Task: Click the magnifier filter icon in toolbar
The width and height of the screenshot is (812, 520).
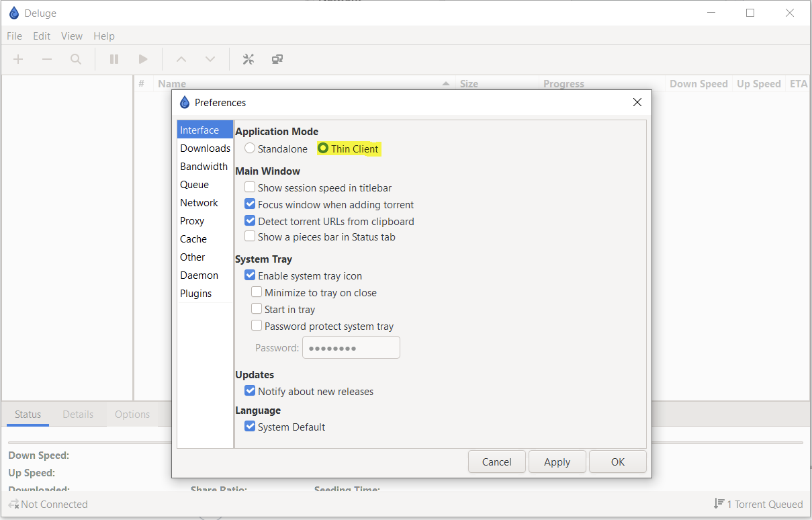Action: 76,59
